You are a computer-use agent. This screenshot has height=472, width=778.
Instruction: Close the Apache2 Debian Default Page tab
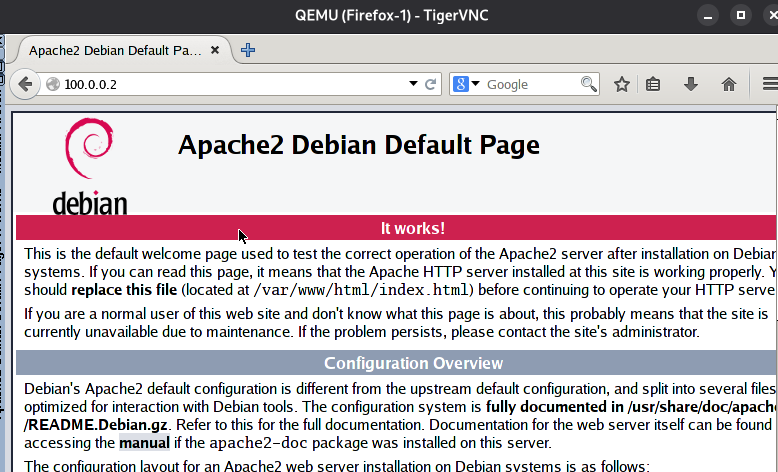[215, 50]
